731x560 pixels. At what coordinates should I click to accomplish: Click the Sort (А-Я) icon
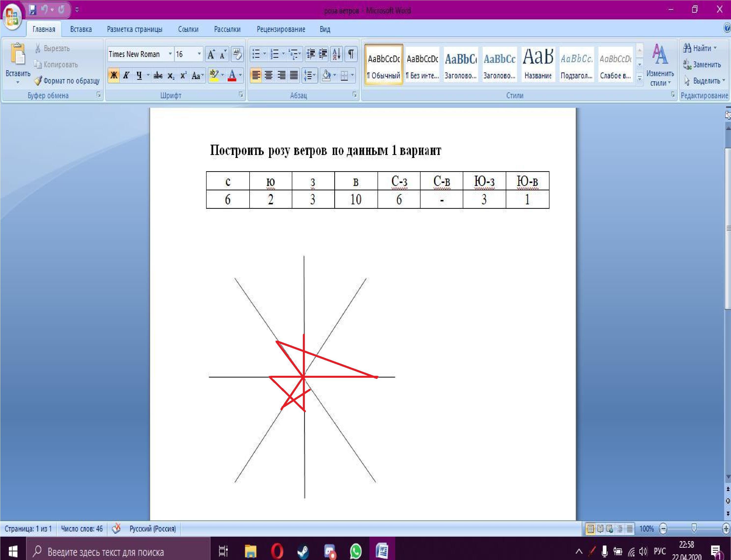(x=336, y=54)
